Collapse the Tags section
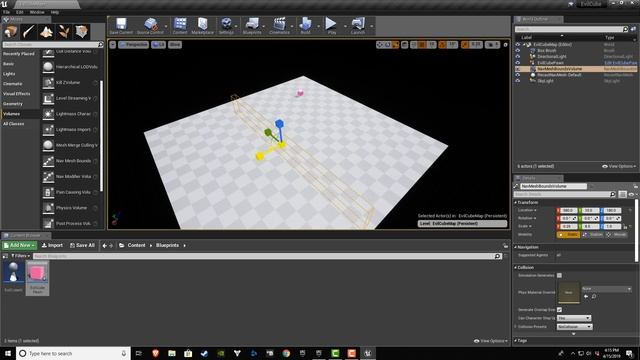 (x=516, y=340)
